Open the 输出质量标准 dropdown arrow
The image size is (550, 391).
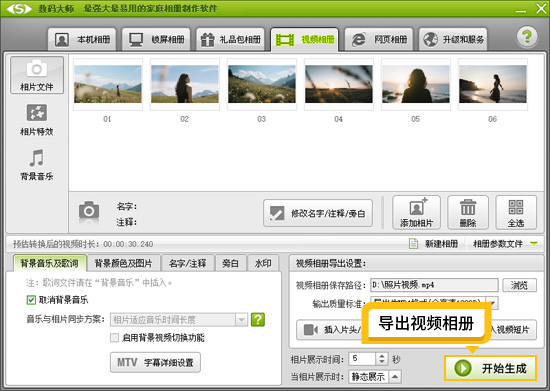click(493, 303)
